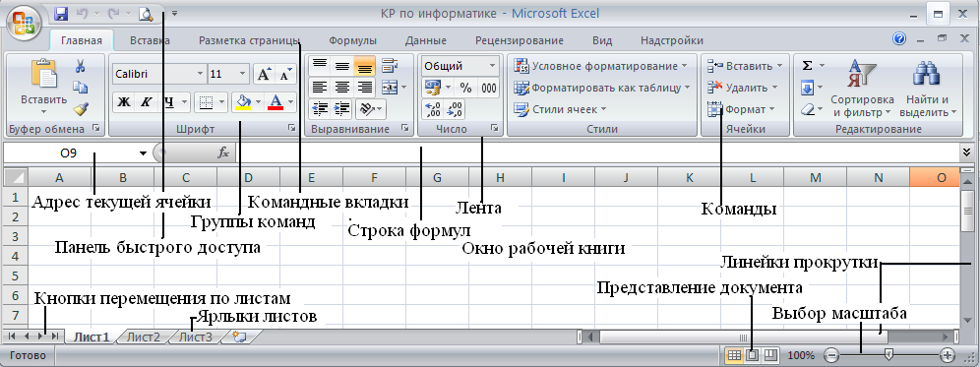This screenshot has height=367, width=980.
Task: Click the Increase Indent icon
Action: point(341,109)
